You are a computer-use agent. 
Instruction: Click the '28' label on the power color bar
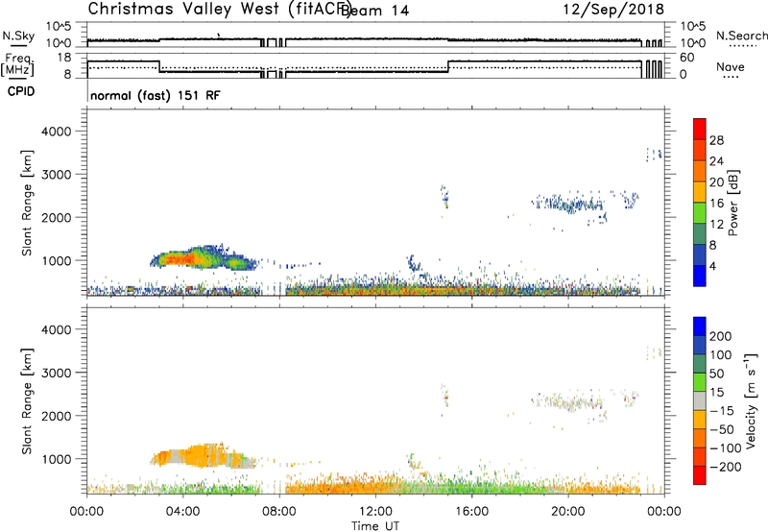pyautogui.click(x=716, y=140)
